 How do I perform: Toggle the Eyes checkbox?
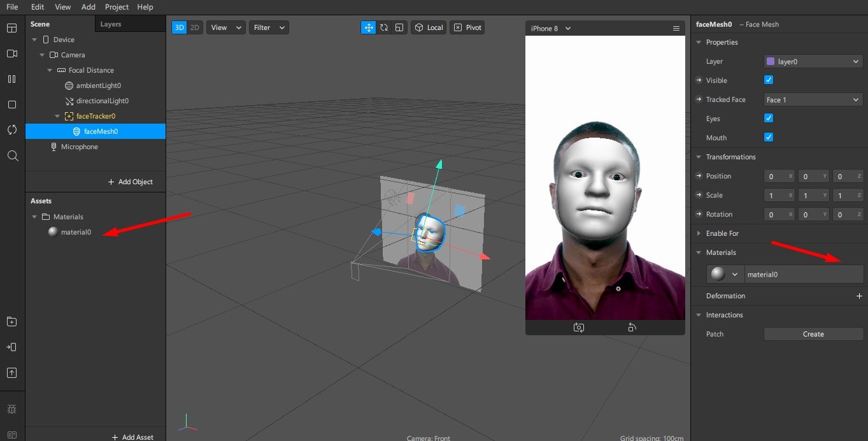coord(768,119)
